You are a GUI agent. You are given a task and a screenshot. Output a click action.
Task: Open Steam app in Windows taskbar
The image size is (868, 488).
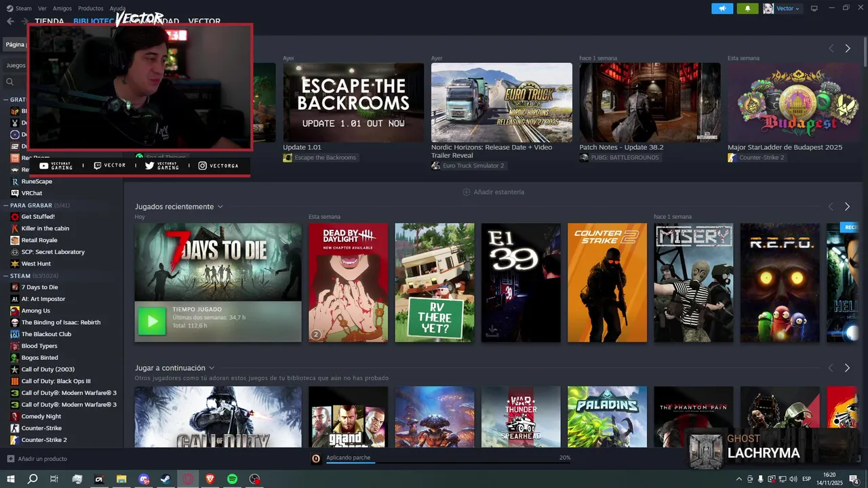pos(165,479)
